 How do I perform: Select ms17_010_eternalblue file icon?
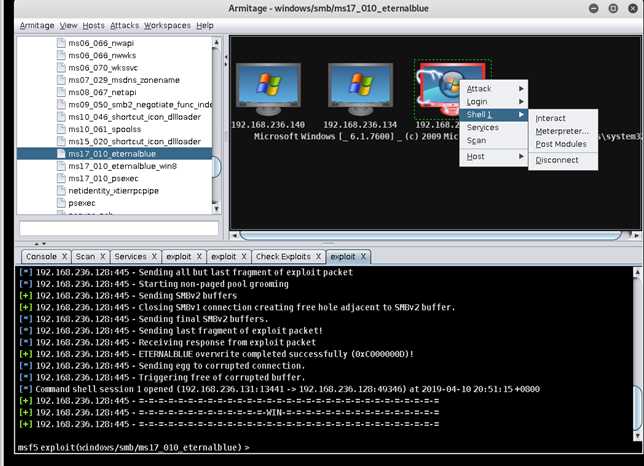tap(61, 154)
